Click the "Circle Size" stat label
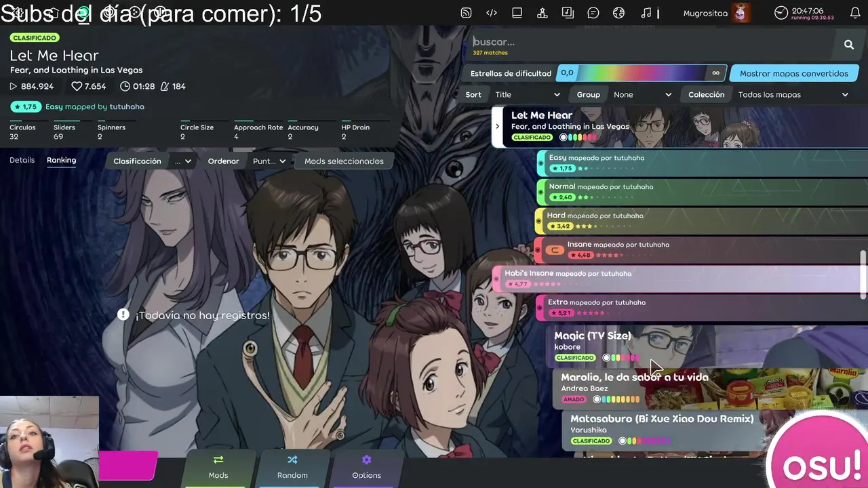Viewport: 868px width, 488px height. [197, 127]
